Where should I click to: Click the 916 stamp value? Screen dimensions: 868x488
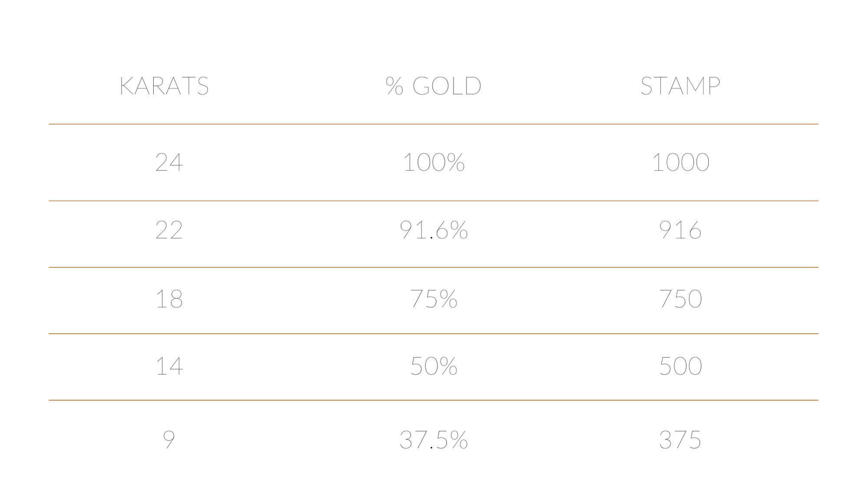pos(681,230)
